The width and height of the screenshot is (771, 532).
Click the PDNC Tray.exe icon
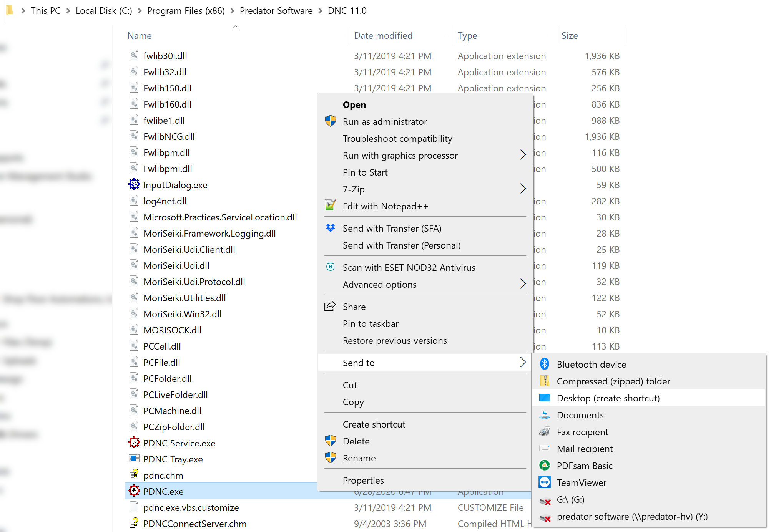134,458
